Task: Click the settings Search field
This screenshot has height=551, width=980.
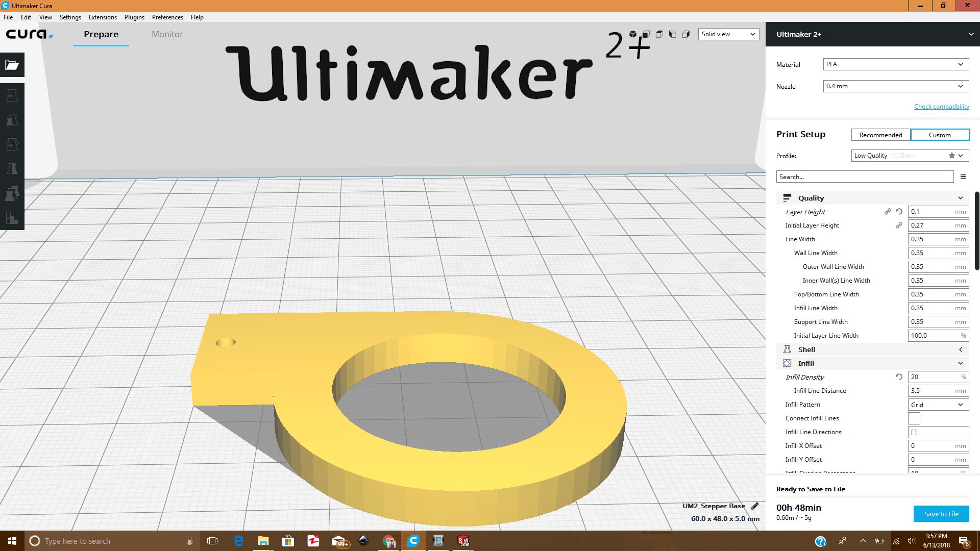Action: tap(864, 177)
